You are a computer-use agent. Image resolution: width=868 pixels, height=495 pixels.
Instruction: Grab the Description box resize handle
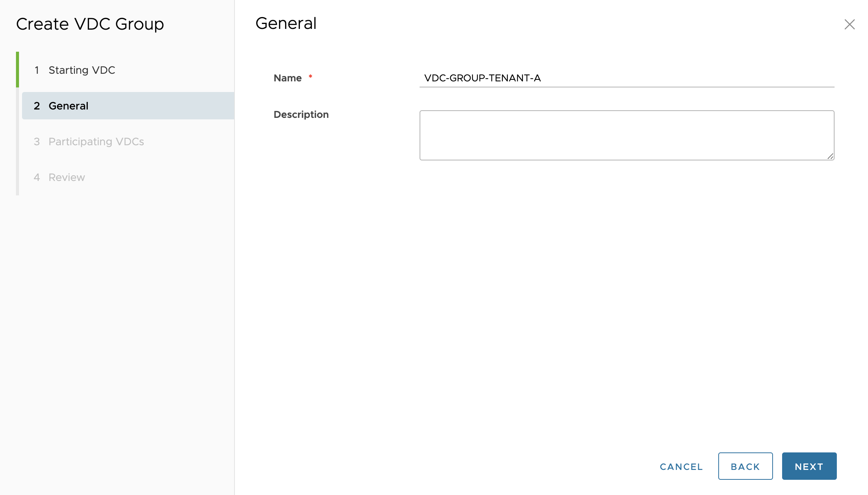pyautogui.click(x=830, y=156)
